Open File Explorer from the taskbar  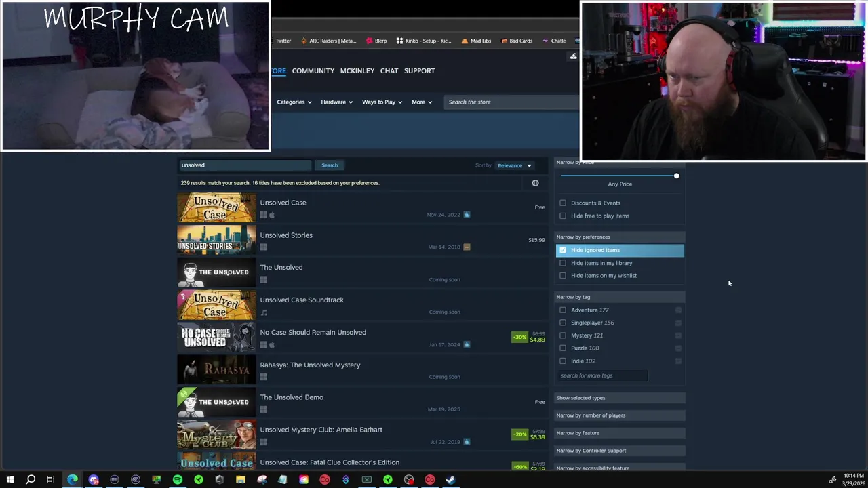coord(241,480)
